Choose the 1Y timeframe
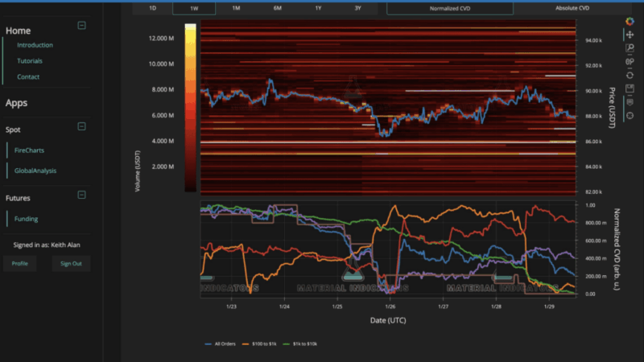 (318, 8)
